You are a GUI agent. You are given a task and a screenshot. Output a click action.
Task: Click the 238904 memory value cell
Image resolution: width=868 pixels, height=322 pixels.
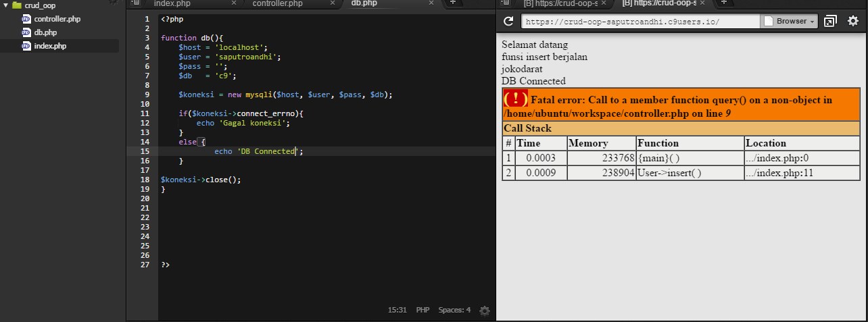point(602,173)
